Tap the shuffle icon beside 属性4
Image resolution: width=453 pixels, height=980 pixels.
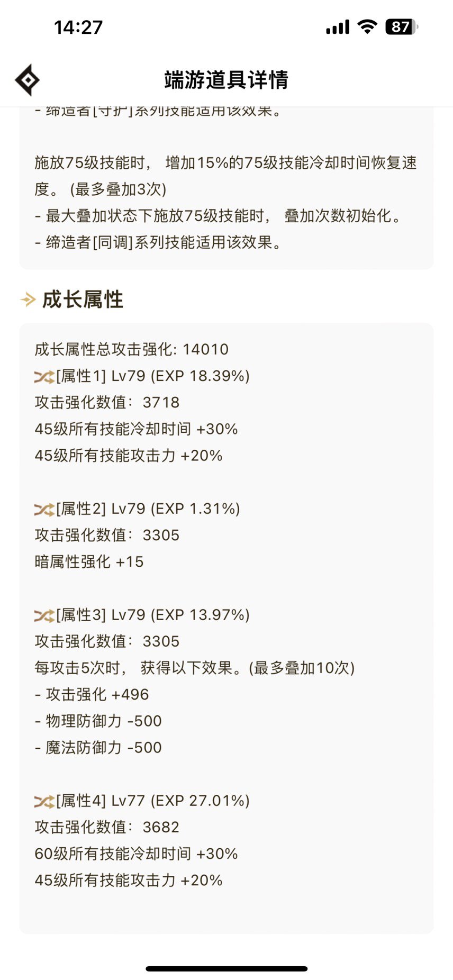pos(44,802)
